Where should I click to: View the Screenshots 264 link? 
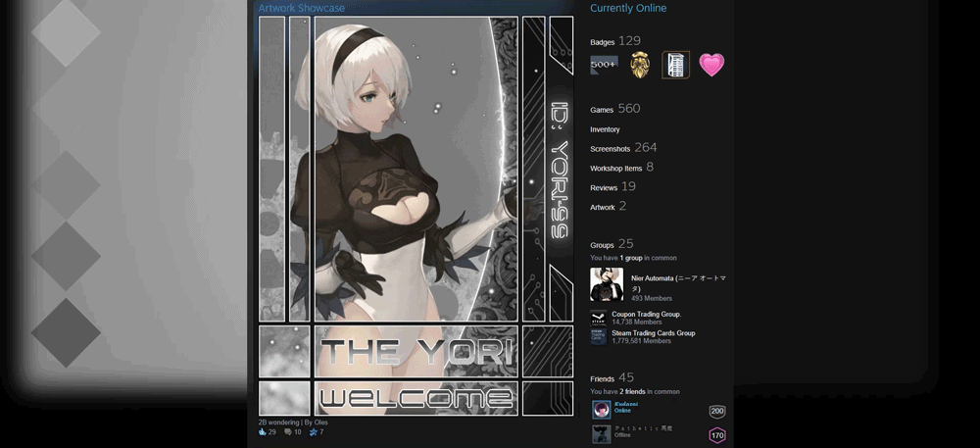click(x=623, y=148)
